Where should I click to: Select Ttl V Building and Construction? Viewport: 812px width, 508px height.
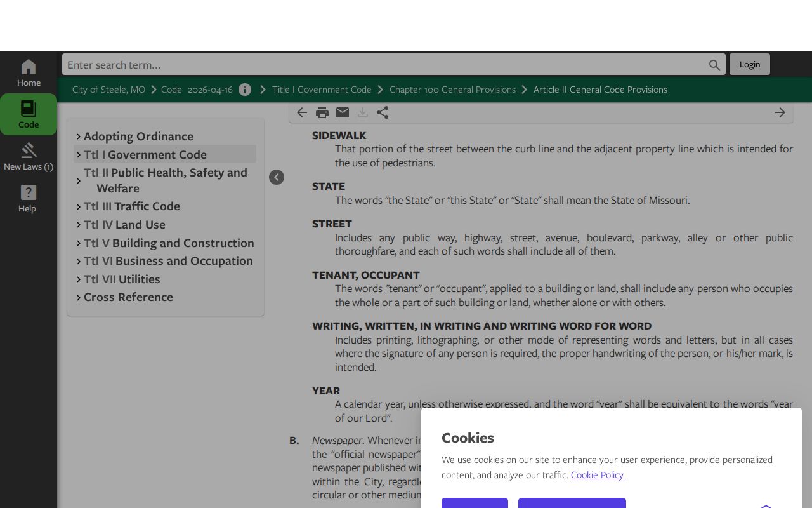click(x=169, y=243)
